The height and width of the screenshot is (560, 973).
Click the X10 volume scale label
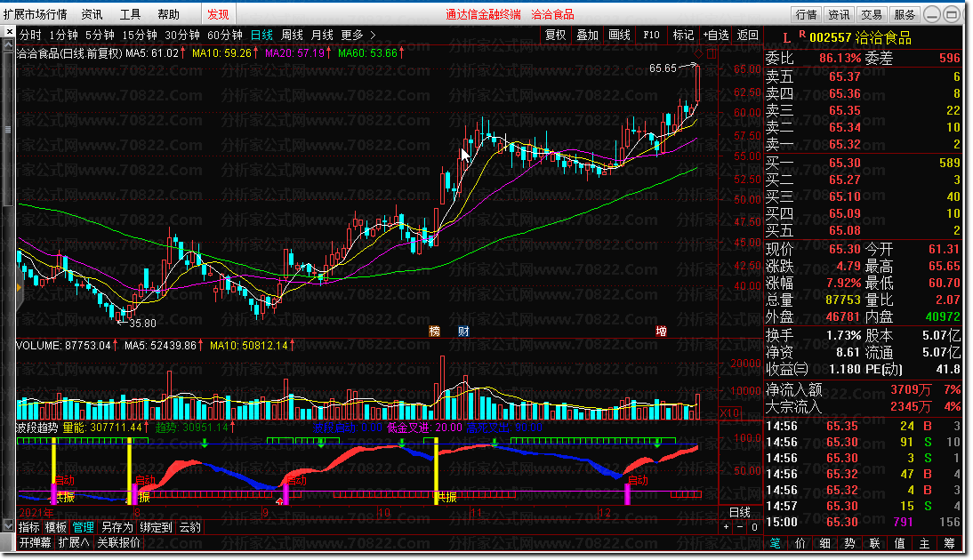click(729, 413)
